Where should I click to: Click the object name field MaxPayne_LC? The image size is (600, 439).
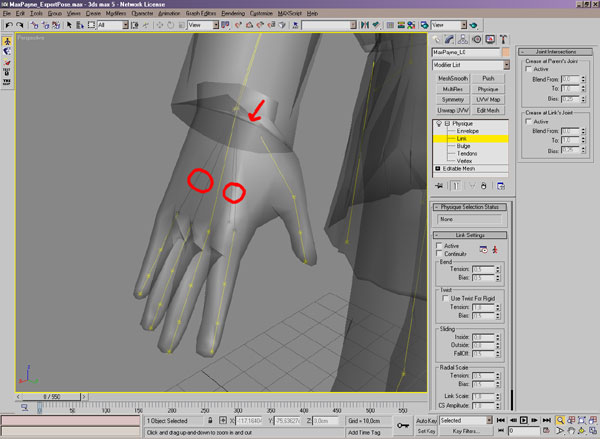click(466, 52)
